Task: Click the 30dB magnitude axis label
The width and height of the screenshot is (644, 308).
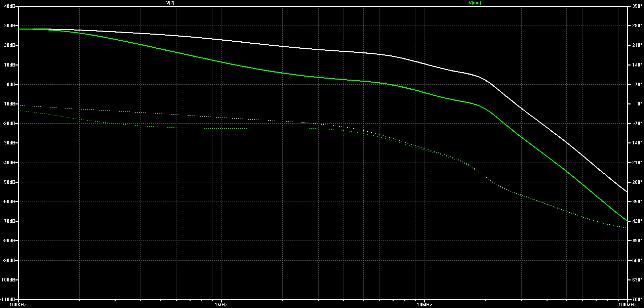Action: point(10,26)
